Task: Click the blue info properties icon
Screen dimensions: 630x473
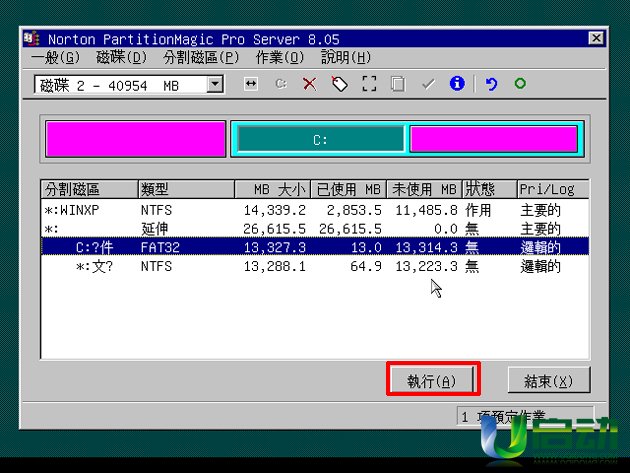Action: point(457,85)
